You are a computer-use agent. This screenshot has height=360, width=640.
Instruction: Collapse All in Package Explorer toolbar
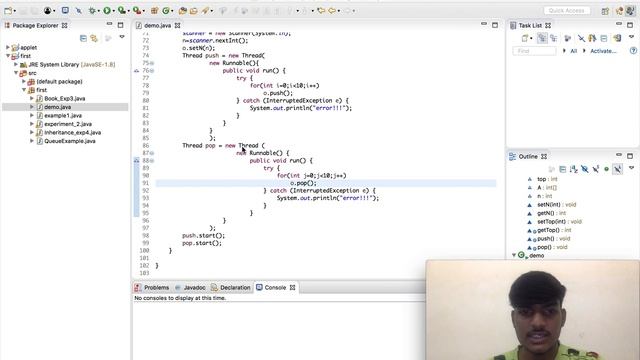(x=83, y=38)
